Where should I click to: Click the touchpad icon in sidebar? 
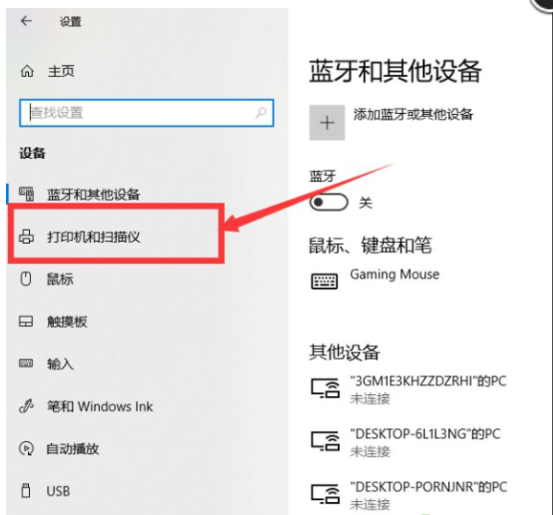pos(26,321)
